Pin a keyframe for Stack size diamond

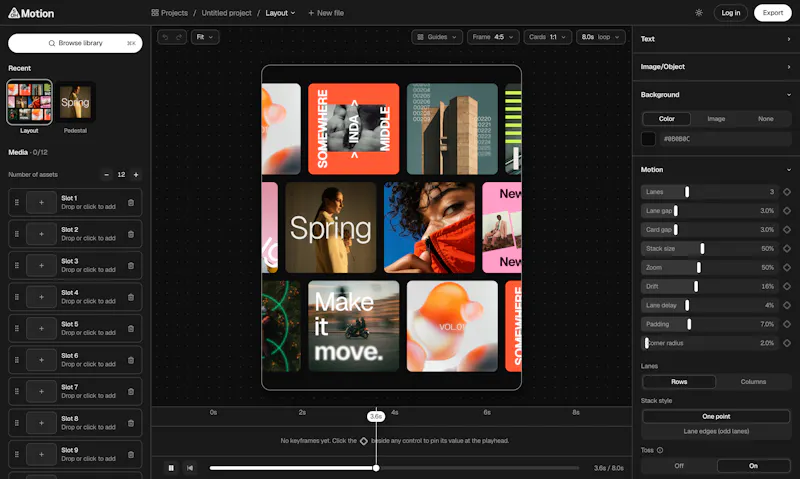tap(787, 248)
